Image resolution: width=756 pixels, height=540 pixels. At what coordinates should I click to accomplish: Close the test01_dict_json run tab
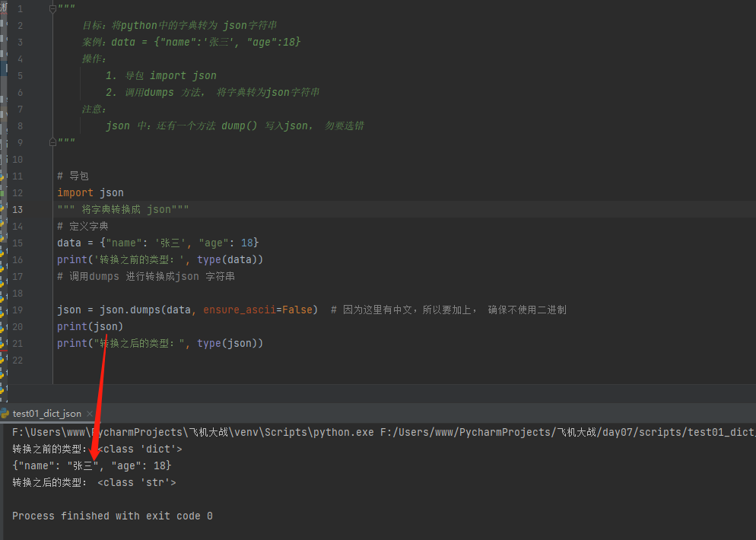pos(91,414)
